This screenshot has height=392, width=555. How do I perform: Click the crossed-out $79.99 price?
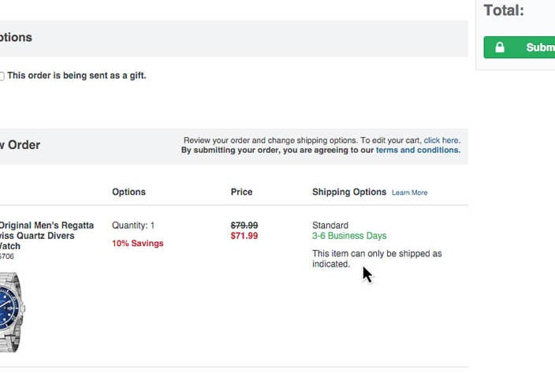(244, 226)
